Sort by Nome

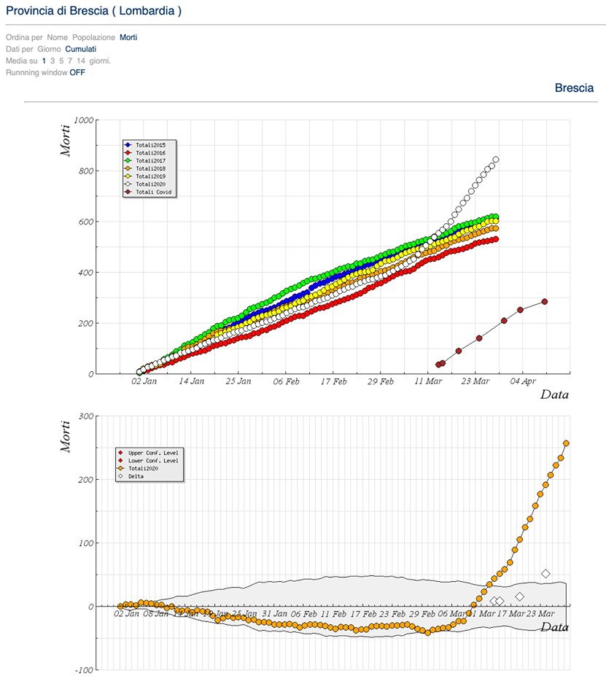coord(57,37)
